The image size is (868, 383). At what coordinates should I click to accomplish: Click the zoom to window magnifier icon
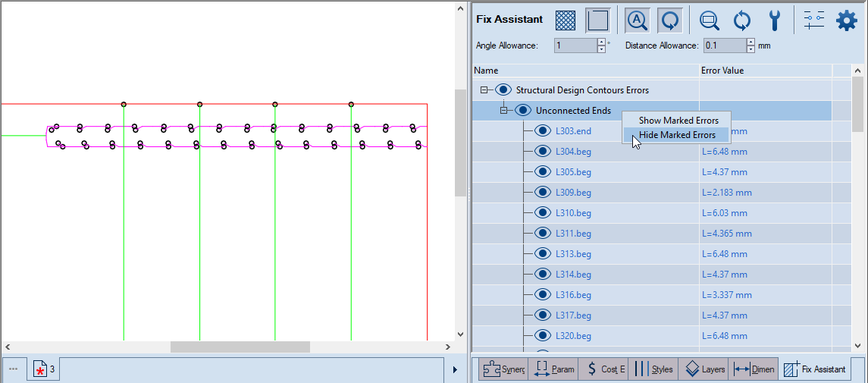[710, 20]
